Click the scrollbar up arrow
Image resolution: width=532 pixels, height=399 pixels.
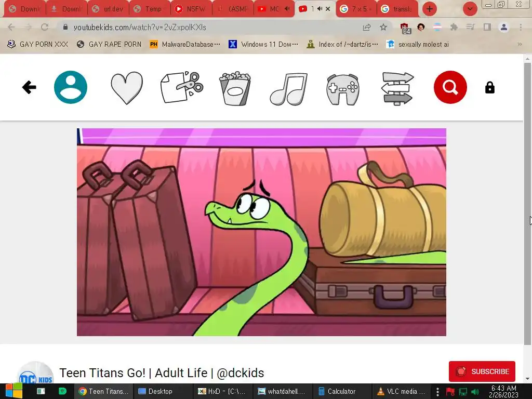527,59
